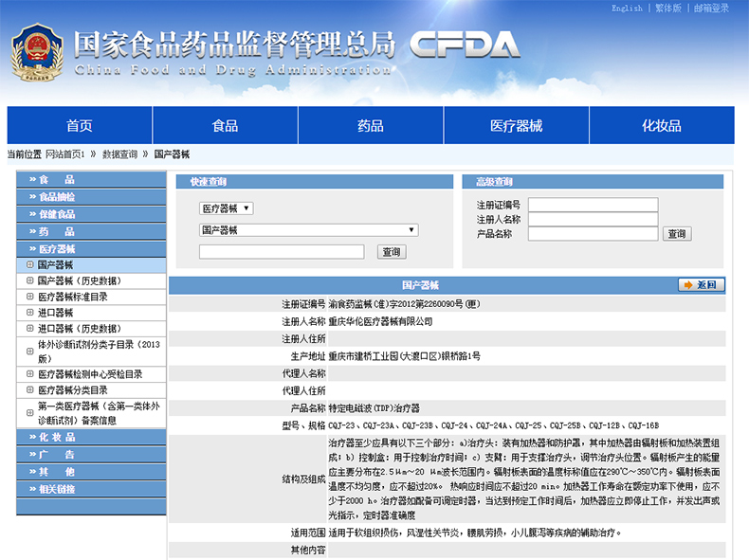
Task: Select 医疗器械检测中心受检目录 in sidebar tree
Action: click(x=90, y=374)
